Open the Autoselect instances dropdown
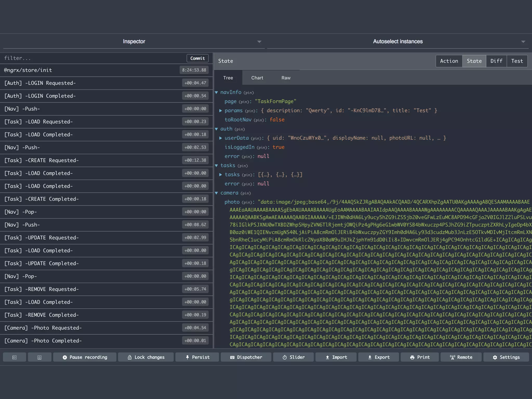 [398, 42]
